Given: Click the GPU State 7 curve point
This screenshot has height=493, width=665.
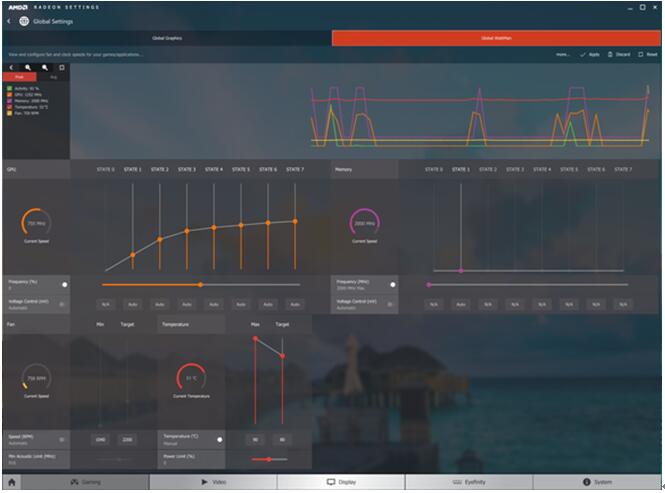Looking at the screenshot, I should click(x=295, y=221).
